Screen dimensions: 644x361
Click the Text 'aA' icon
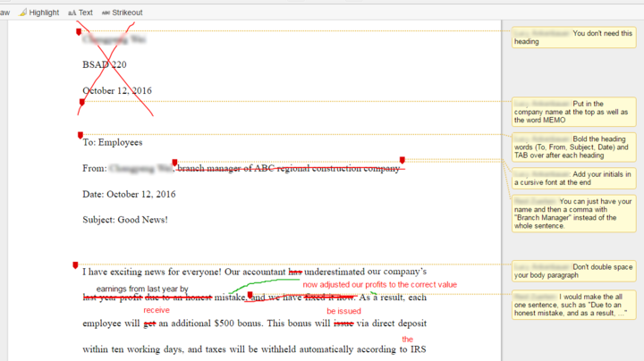pos(72,13)
